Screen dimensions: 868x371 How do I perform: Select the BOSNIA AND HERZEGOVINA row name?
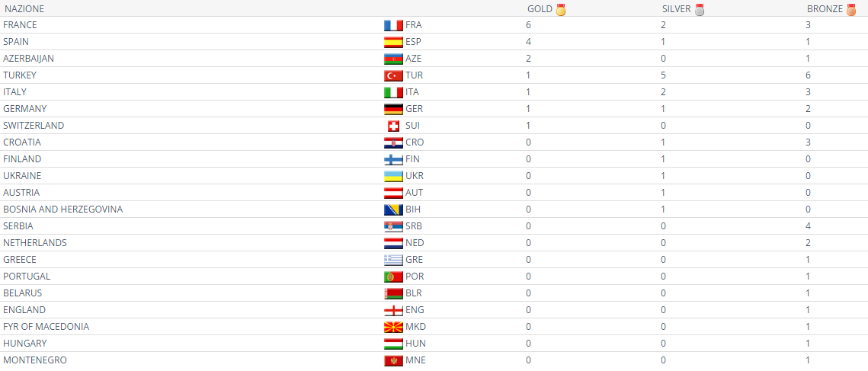click(62, 209)
